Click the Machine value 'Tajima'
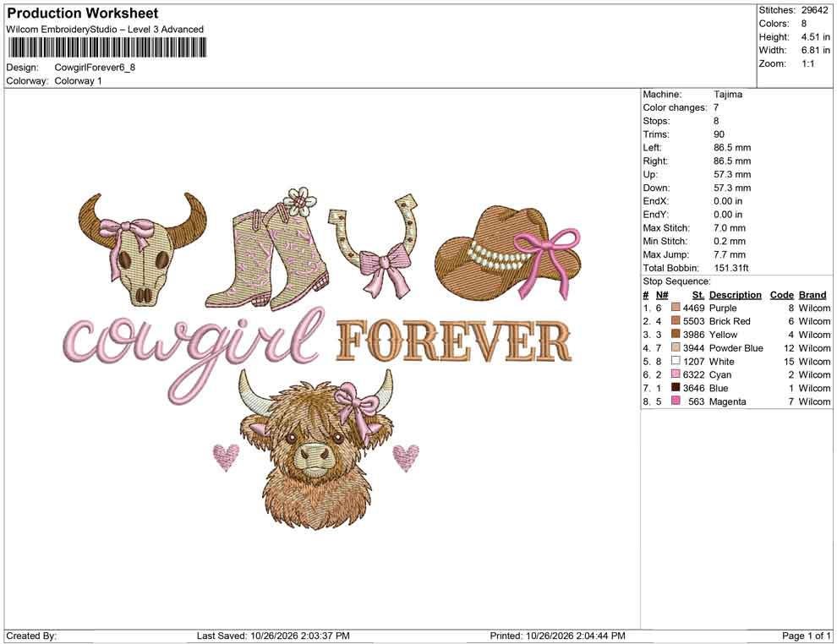Viewport: 837px width, 644px height. point(728,94)
